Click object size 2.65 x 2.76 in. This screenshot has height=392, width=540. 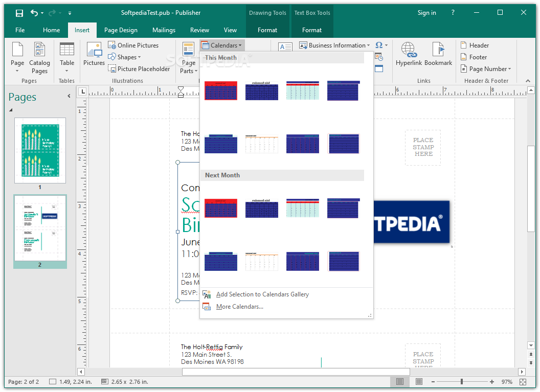[125, 382]
